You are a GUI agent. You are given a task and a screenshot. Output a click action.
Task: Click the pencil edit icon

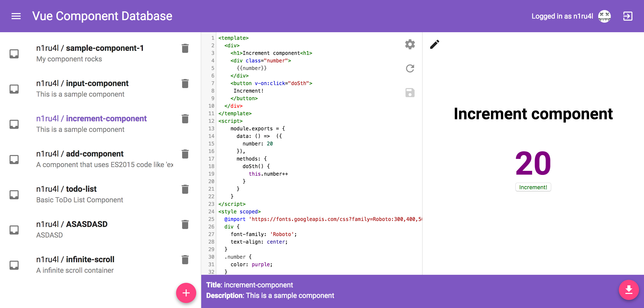click(434, 45)
